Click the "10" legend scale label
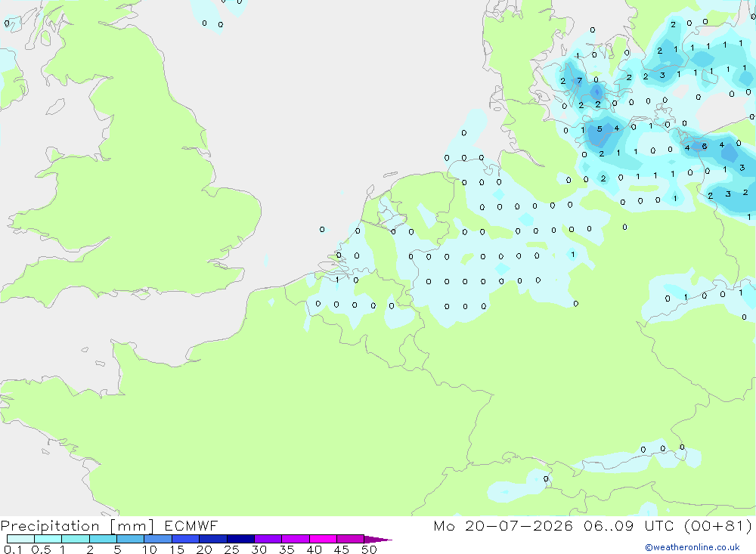 [x=150, y=549]
